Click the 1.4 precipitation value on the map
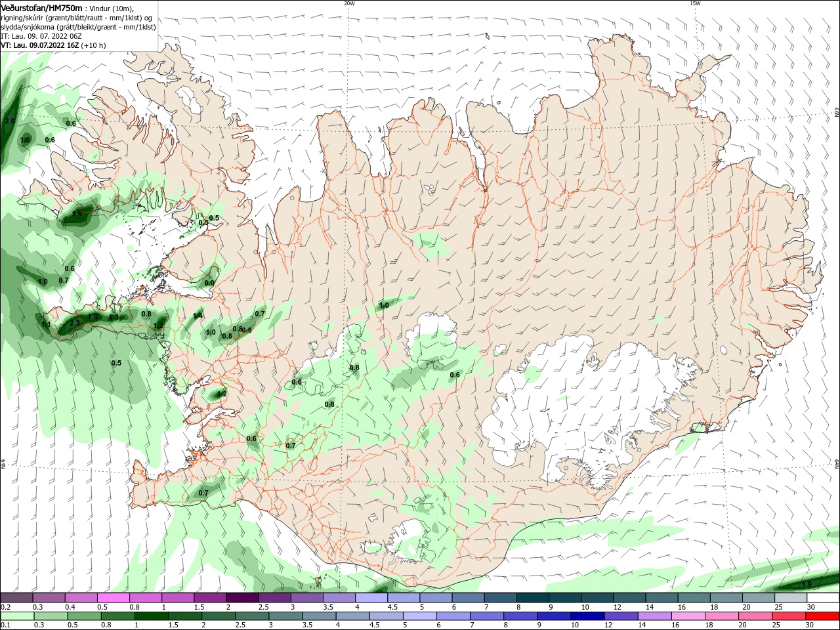840x630 pixels. click(198, 316)
